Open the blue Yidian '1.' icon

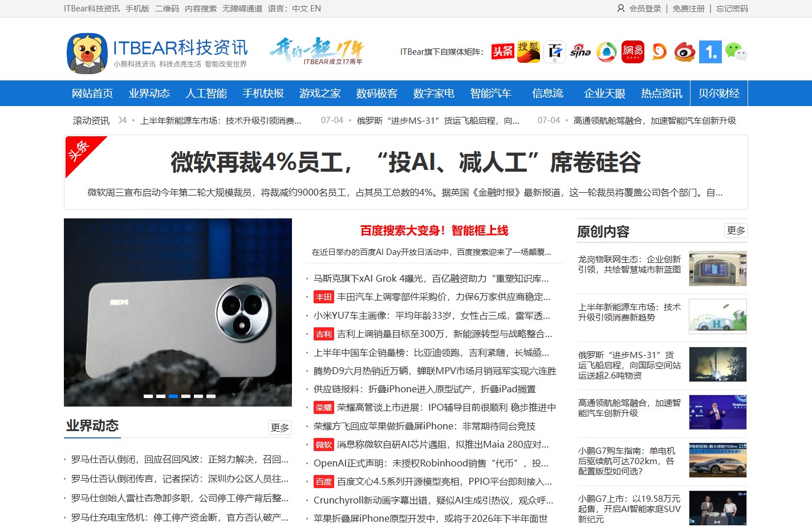[710, 52]
